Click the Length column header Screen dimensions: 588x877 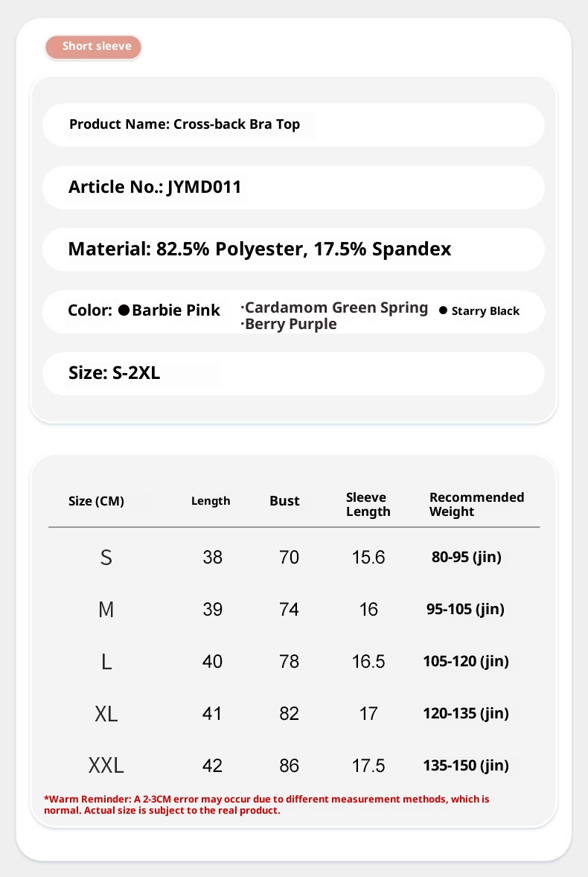pos(211,501)
